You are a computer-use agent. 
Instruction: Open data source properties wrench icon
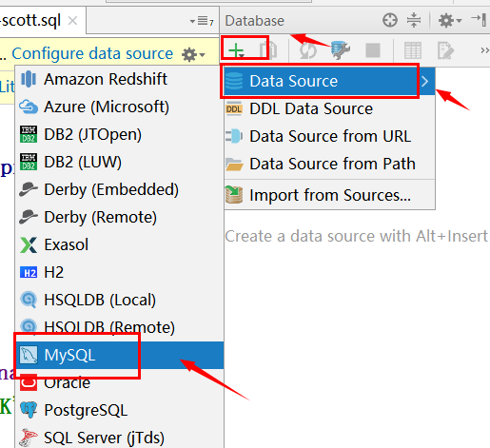340,50
